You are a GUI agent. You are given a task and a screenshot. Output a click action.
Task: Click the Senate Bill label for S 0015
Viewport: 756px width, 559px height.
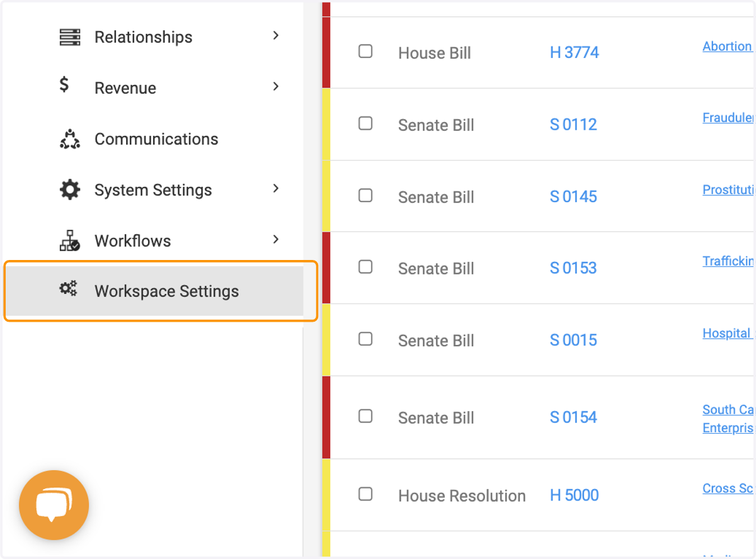436,341
